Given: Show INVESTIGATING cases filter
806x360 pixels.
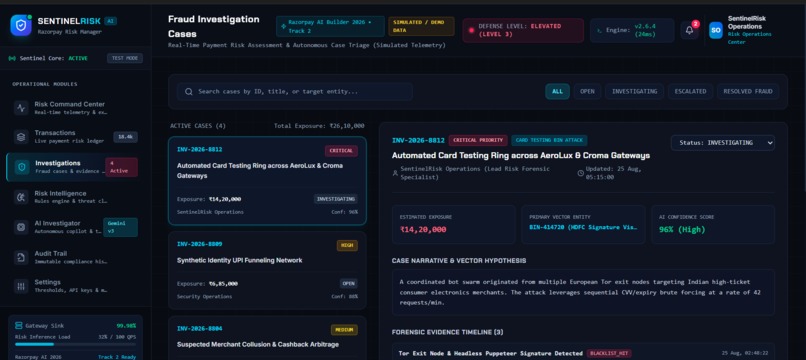Looking at the screenshot, I should pos(634,92).
